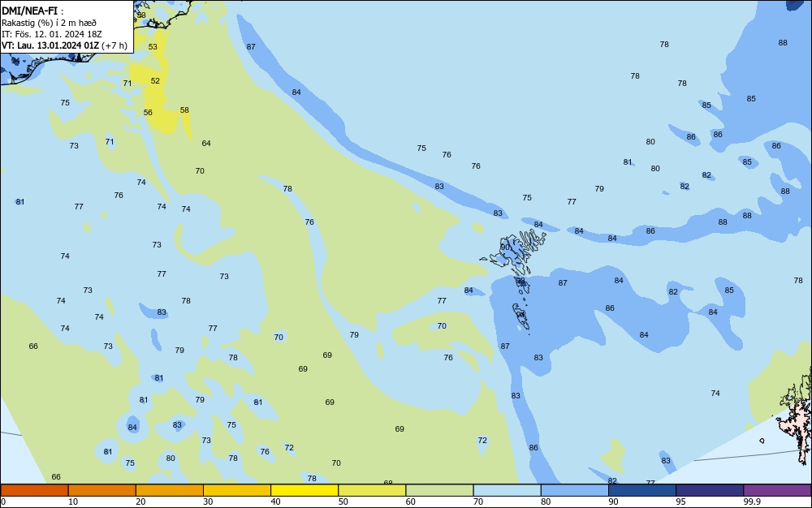Click the legend tick label 95

(x=680, y=502)
